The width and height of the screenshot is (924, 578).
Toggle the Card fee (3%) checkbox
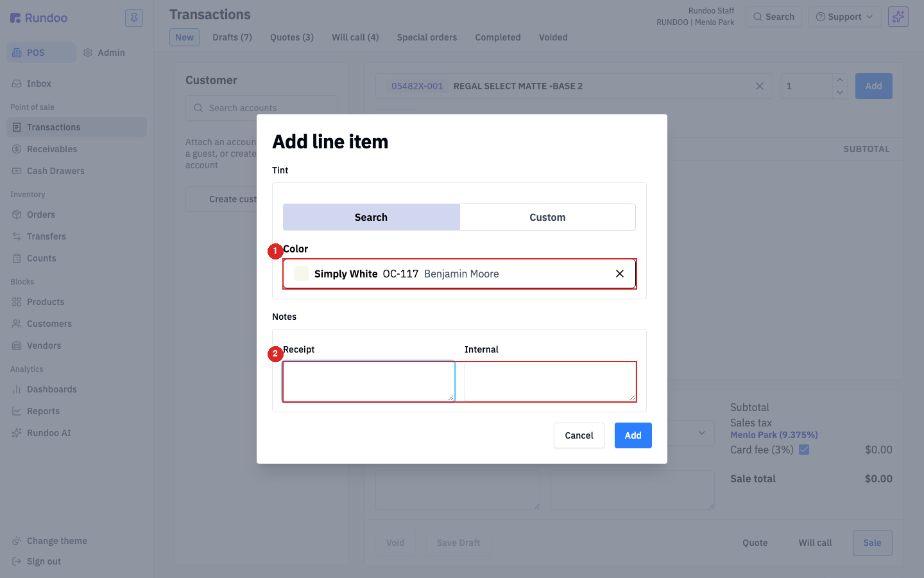point(804,450)
